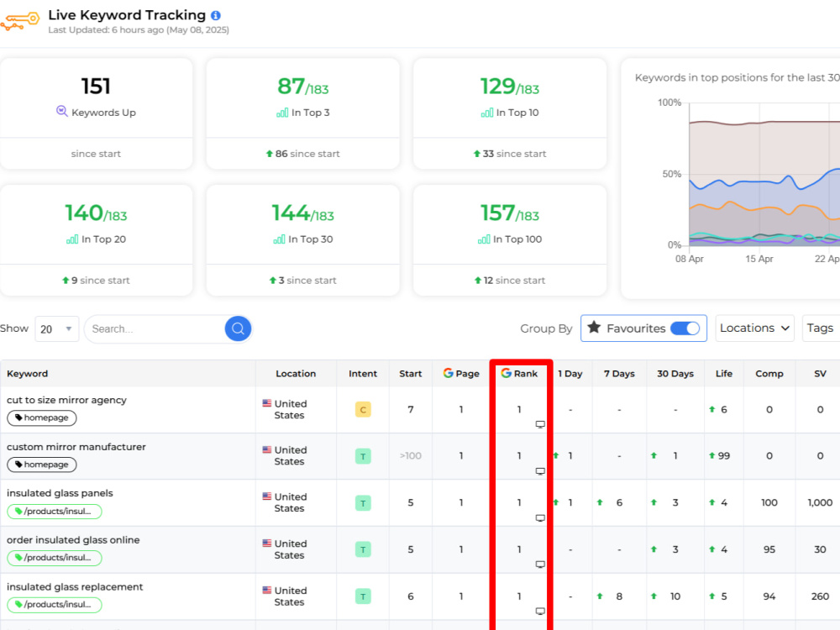Open the cut to size mirror agency keyword
The image size is (840, 630).
(66, 400)
